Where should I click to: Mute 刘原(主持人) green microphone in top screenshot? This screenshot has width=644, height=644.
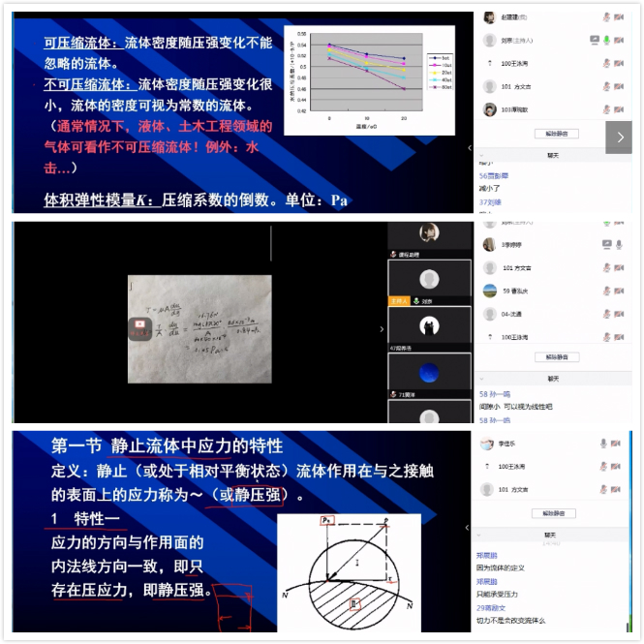pos(606,40)
